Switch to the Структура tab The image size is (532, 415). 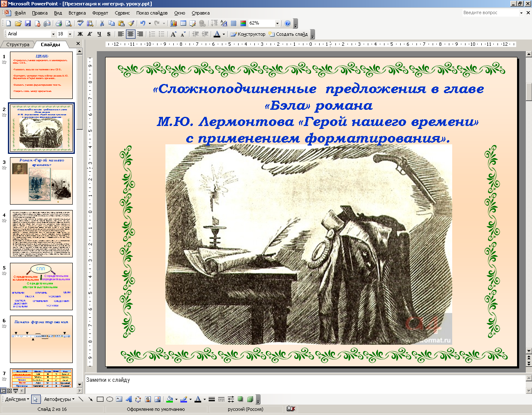18,44
